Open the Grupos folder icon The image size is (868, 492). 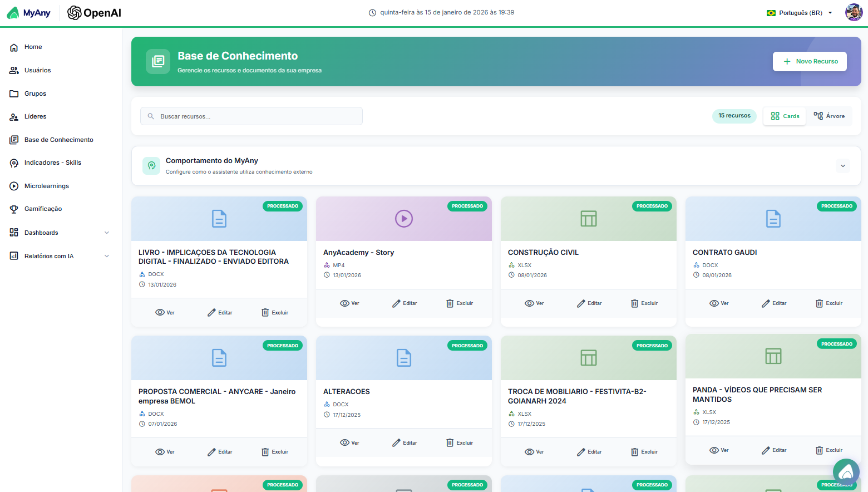coord(14,93)
